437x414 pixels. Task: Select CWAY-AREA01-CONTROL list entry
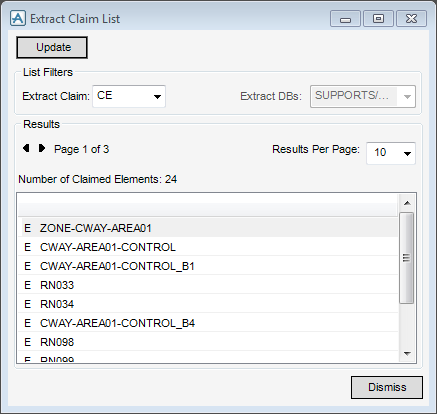point(208,247)
